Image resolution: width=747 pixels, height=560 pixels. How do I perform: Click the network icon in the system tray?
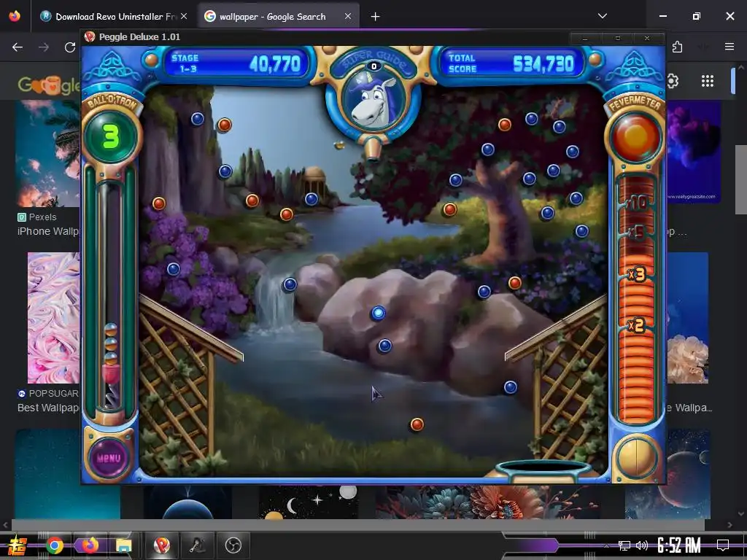[x=624, y=545]
